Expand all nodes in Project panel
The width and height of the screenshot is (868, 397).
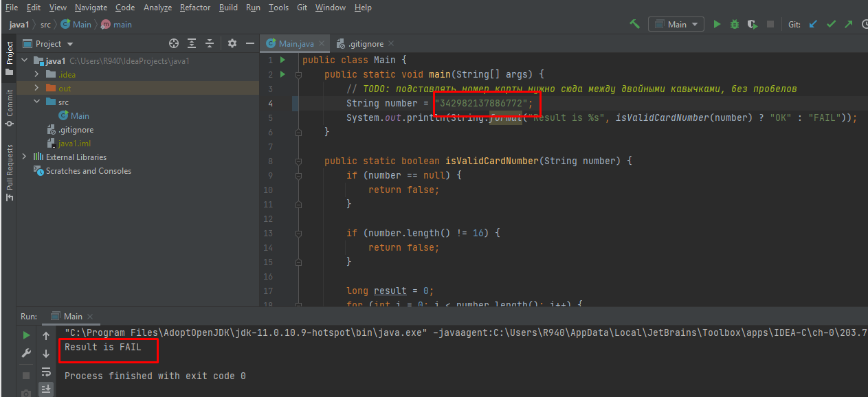[192, 43]
